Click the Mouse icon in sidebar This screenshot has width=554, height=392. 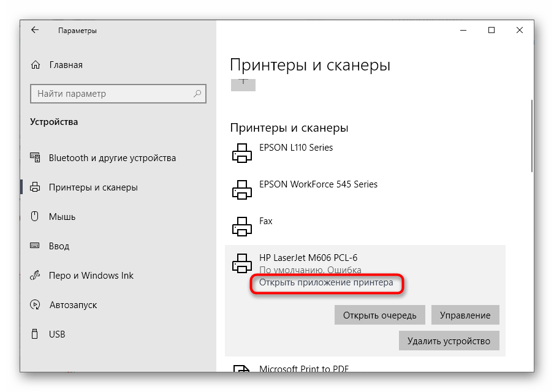36,217
